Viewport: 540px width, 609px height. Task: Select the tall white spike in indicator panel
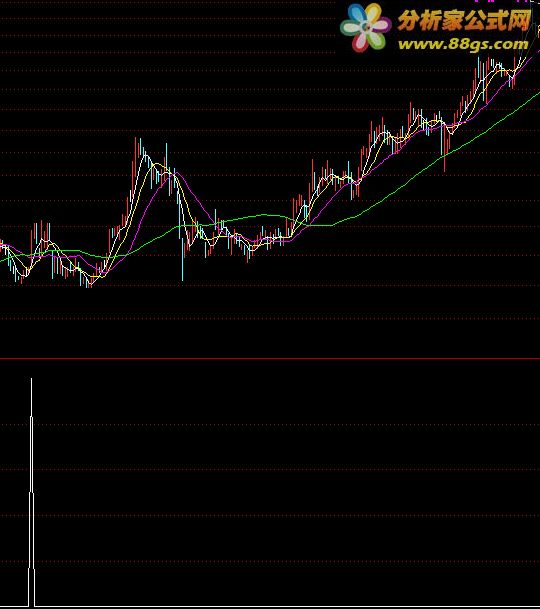pyautogui.click(x=31, y=491)
